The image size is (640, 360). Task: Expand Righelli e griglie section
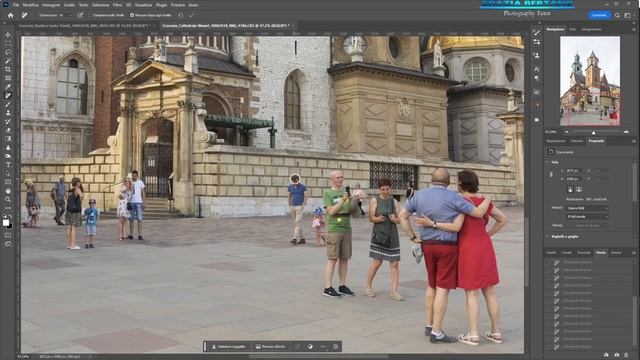click(548, 236)
